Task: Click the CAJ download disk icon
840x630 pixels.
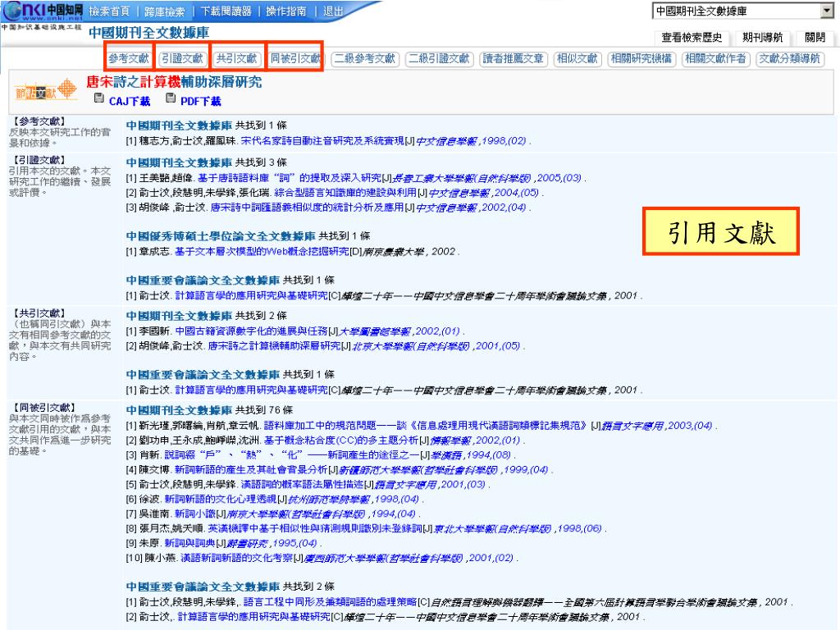Action: pos(98,98)
